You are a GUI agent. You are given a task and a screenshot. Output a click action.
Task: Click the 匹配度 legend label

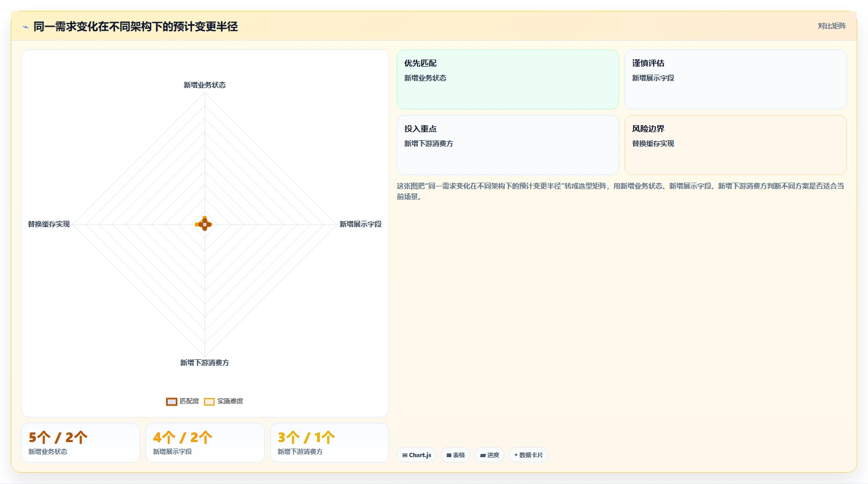tap(189, 401)
